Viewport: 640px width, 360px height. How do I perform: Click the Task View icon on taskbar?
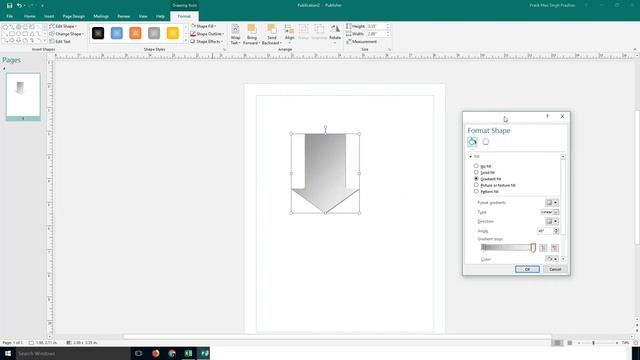[x=139, y=353]
